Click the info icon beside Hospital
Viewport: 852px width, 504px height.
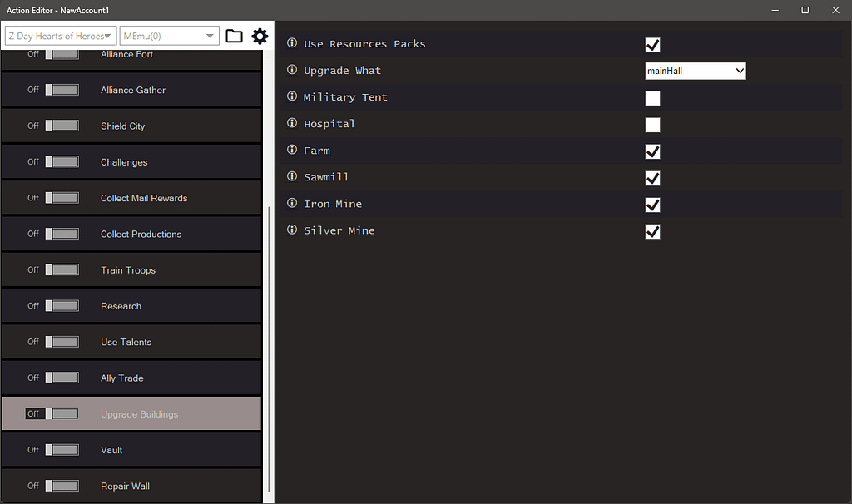tap(290, 124)
